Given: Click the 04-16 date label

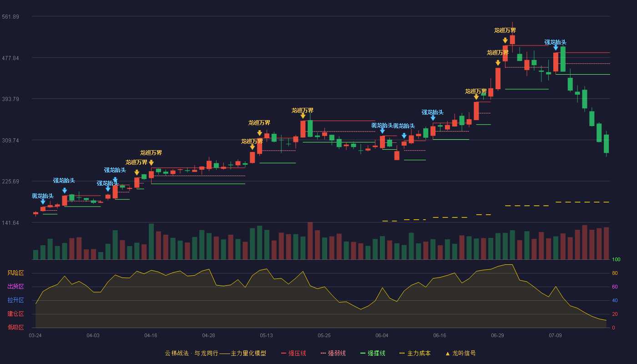Looking at the screenshot, I should click(151, 335).
